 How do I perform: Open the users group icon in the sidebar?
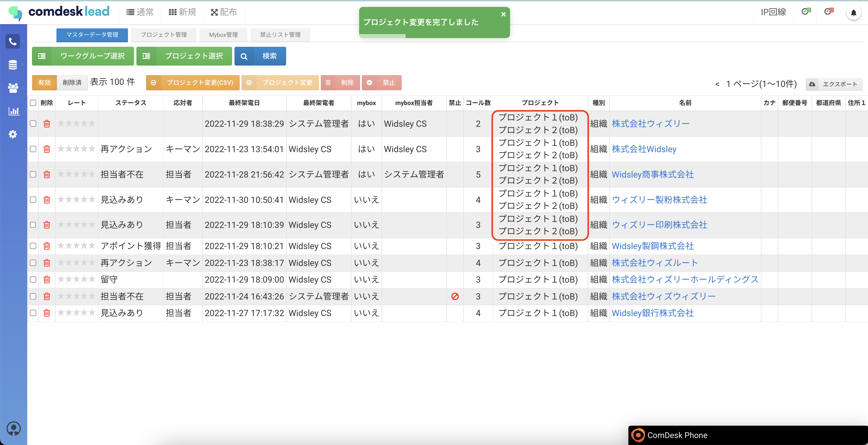[x=13, y=88]
